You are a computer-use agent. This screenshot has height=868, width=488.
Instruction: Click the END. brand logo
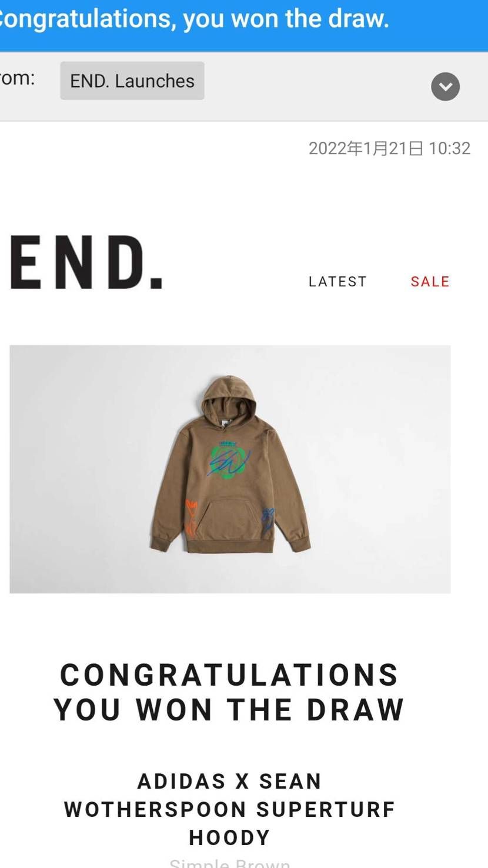coord(86,262)
